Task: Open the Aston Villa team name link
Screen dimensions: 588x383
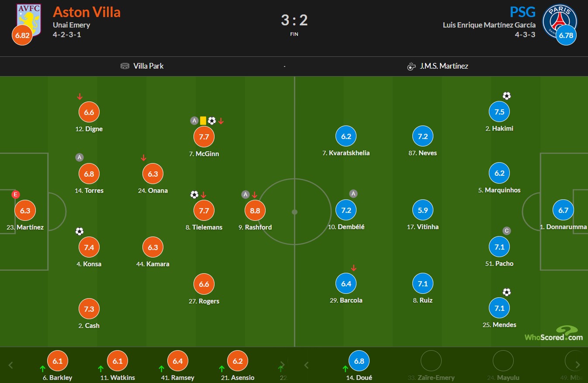Action: [x=86, y=12]
